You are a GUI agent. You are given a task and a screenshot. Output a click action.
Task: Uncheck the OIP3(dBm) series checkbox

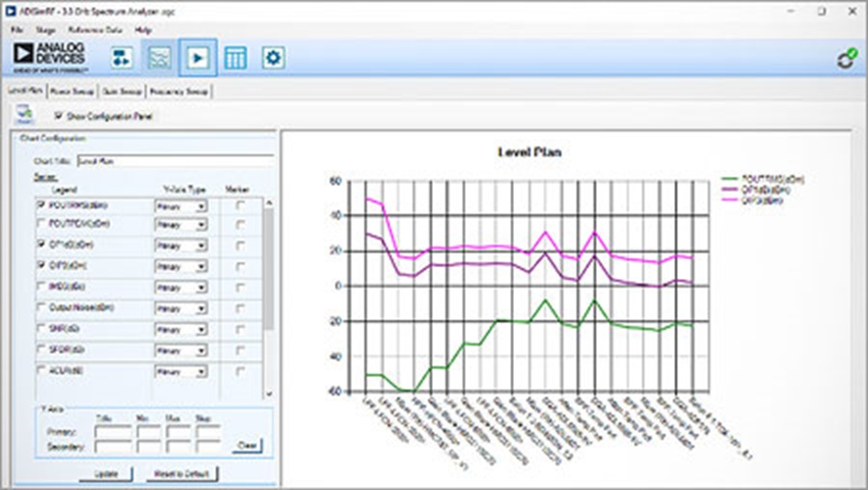41,265
